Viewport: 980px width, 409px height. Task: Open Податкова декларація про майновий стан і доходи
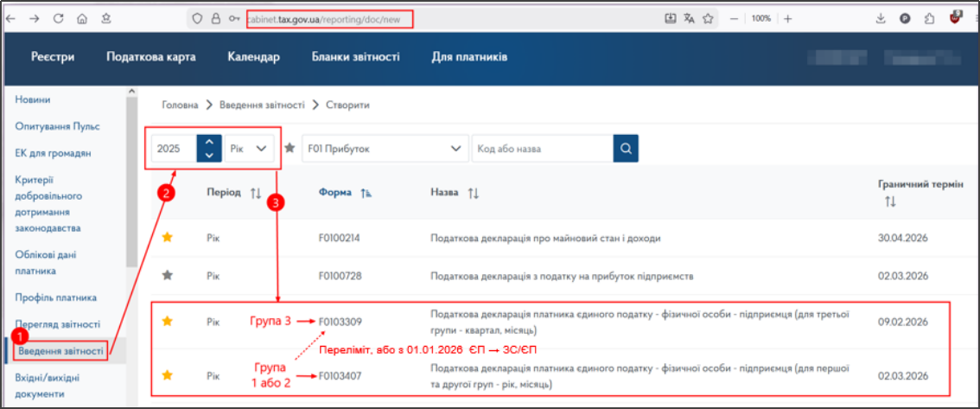[545, 239]
